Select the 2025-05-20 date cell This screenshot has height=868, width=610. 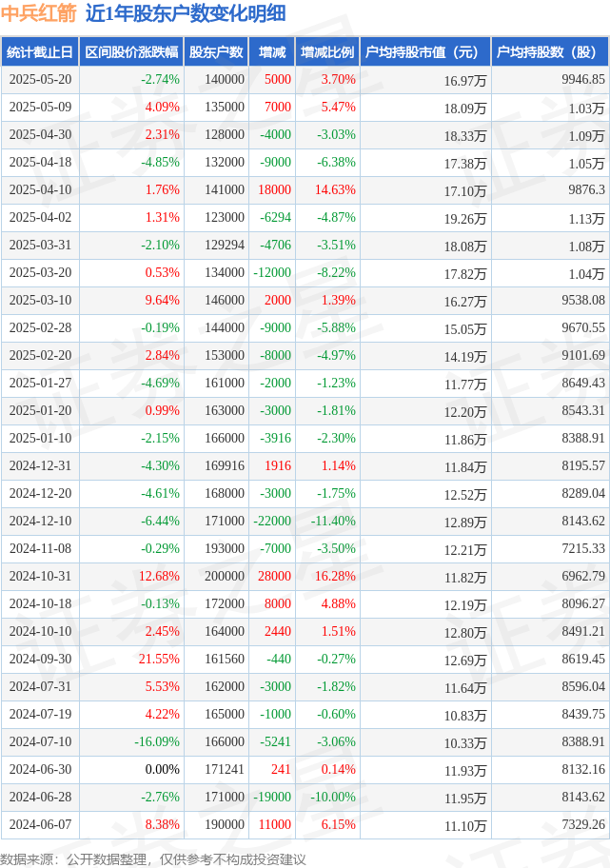tap(40, 80)
